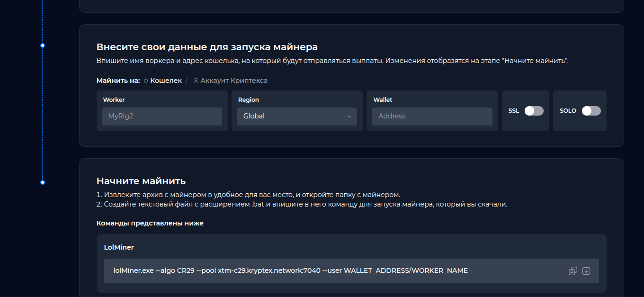Select the lolMiner.exe command text
The height and width of the screenshot is (297, 644).
click(291, 270)
